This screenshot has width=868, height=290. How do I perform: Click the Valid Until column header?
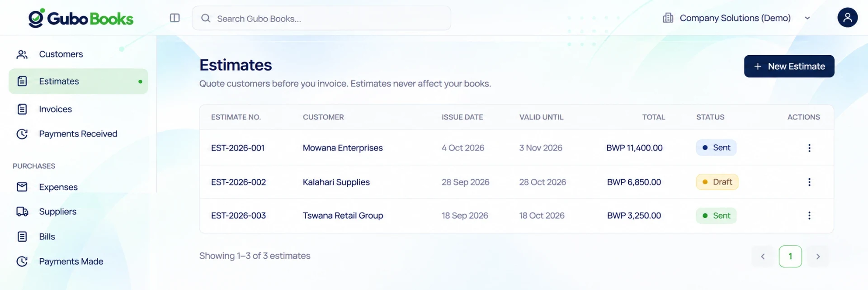pyautogui.click(x=541, y=117)
